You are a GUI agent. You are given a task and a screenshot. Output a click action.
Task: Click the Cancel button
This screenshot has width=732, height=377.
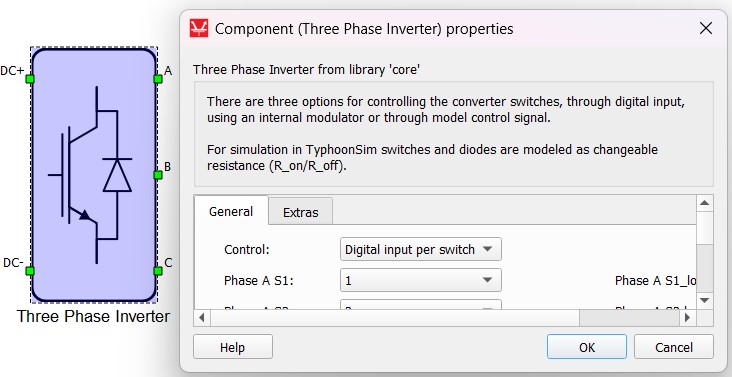click(x=674, y=347)
